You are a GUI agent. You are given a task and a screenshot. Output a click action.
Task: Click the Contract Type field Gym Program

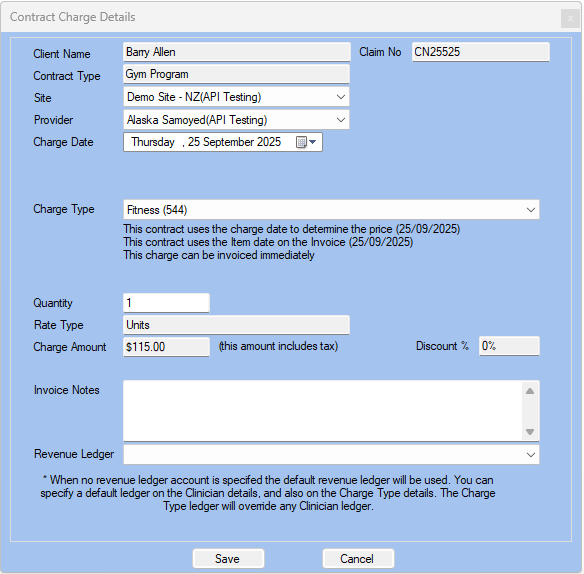(x=237, y=74)
